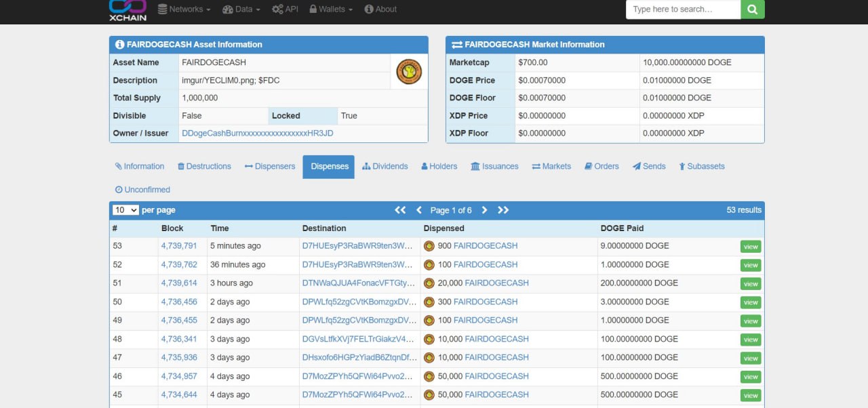
Task: Open destination address in row 53
Action: click(x=358, y=246)
